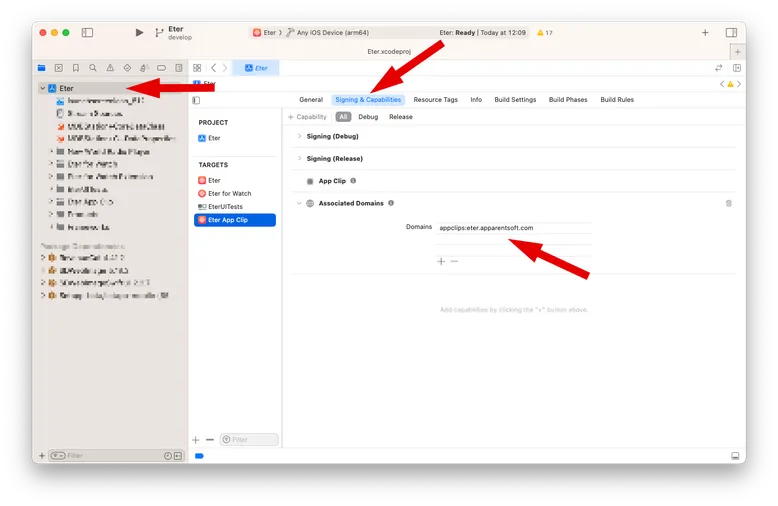Show info for App Clip capability
The height and width of the screenshot is (506, 778).
click(x=353, y=181)
